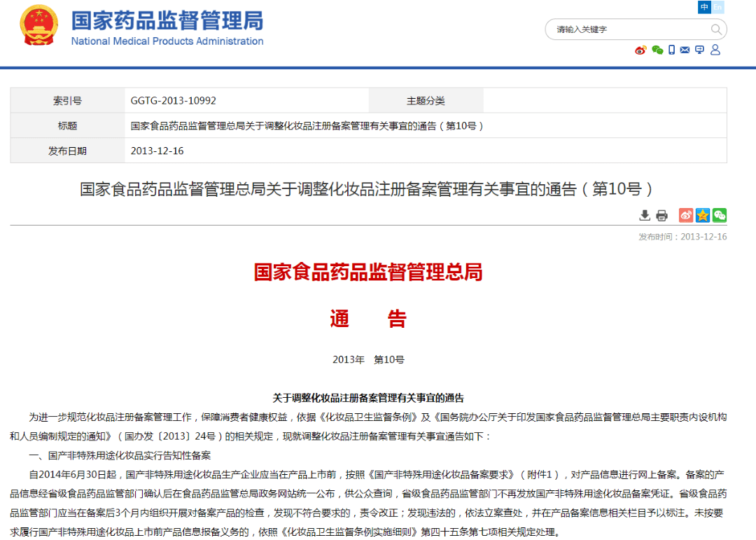The image size is (756, 540).
Task: Share to QZone with the star icon
Action: [x=703, y=216]
